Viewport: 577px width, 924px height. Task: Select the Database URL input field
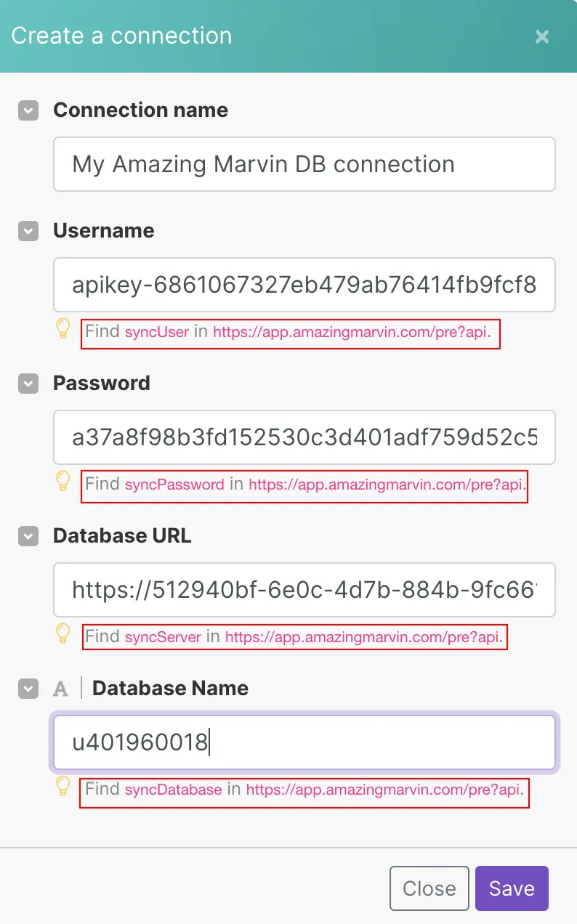click(x=304, y=590)
